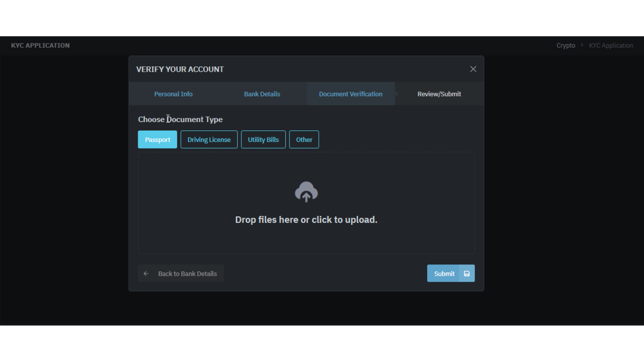The image size is (644, 362).
Task: Pick Utility Bills document type
Action: coord(263,140)
